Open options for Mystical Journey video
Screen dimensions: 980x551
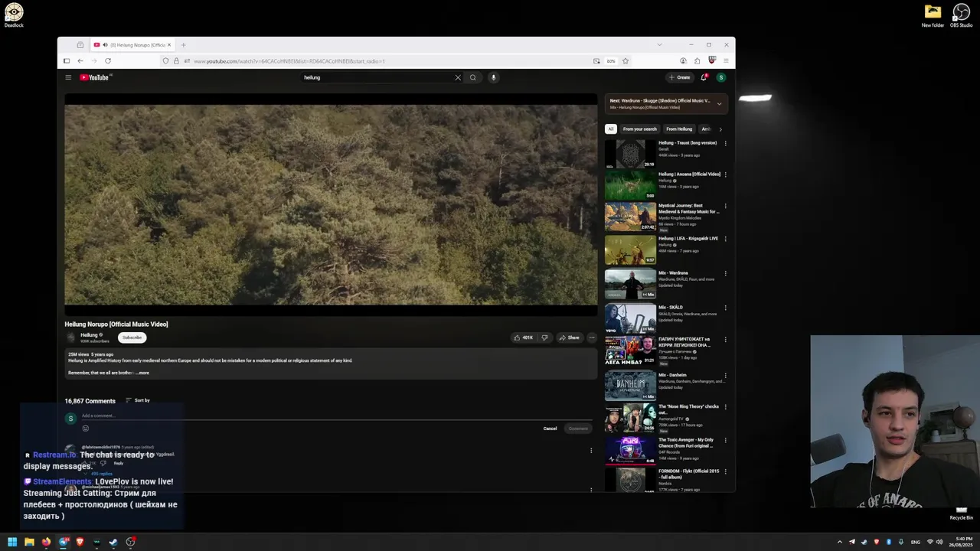[x=726, y=206]
